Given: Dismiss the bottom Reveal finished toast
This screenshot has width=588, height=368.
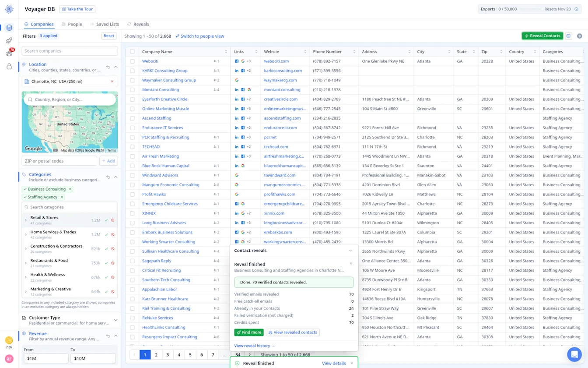Looking at the screenshot, I should pos(352,363).
